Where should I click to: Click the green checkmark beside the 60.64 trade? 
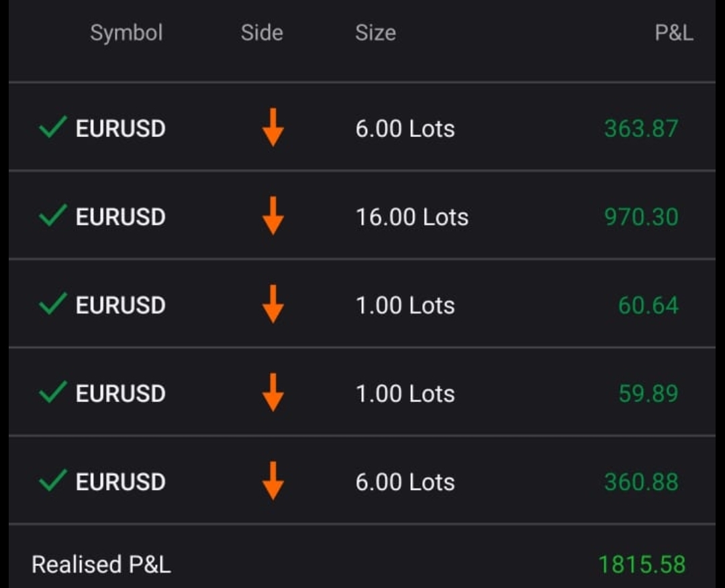click(52, 304)
